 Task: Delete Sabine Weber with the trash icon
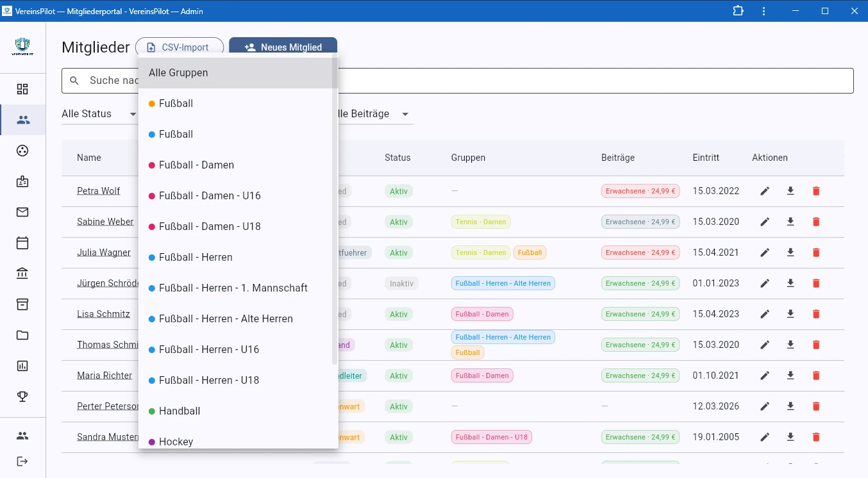click(x=816, y=222)
